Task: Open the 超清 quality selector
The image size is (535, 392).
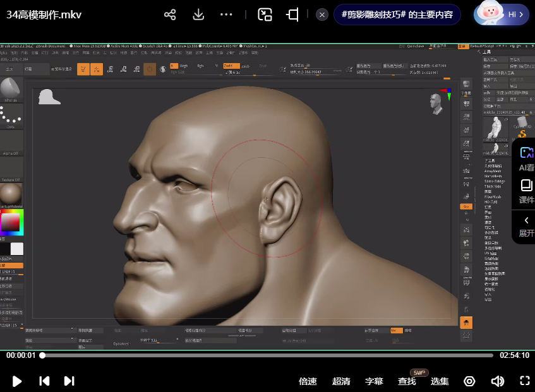Action: click(341, 381)
